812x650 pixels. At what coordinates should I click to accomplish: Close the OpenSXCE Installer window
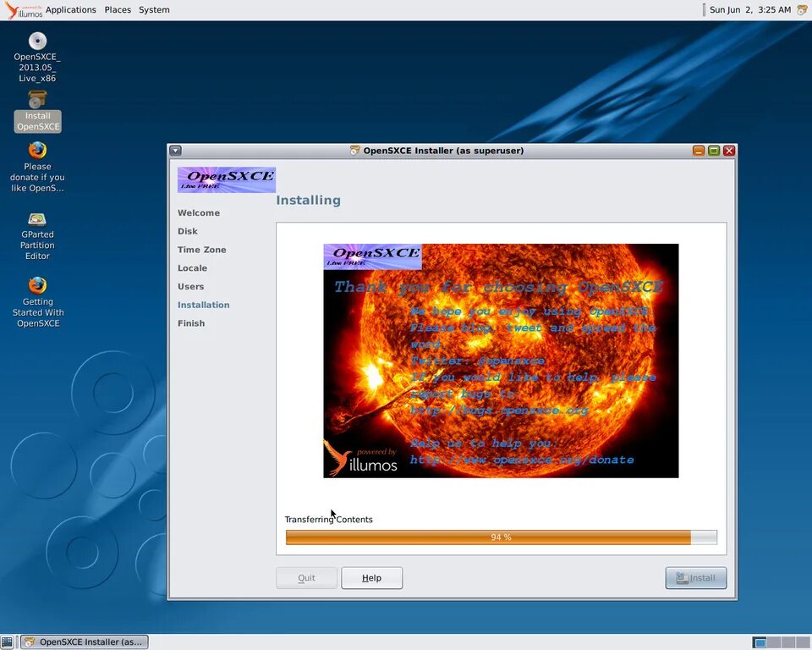click(729, 151)
